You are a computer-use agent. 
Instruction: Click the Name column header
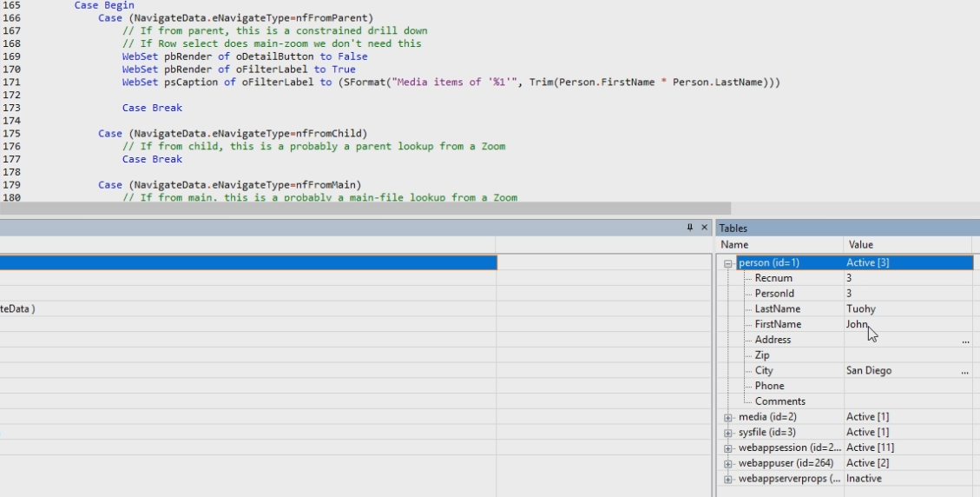[x=779, y=245]
